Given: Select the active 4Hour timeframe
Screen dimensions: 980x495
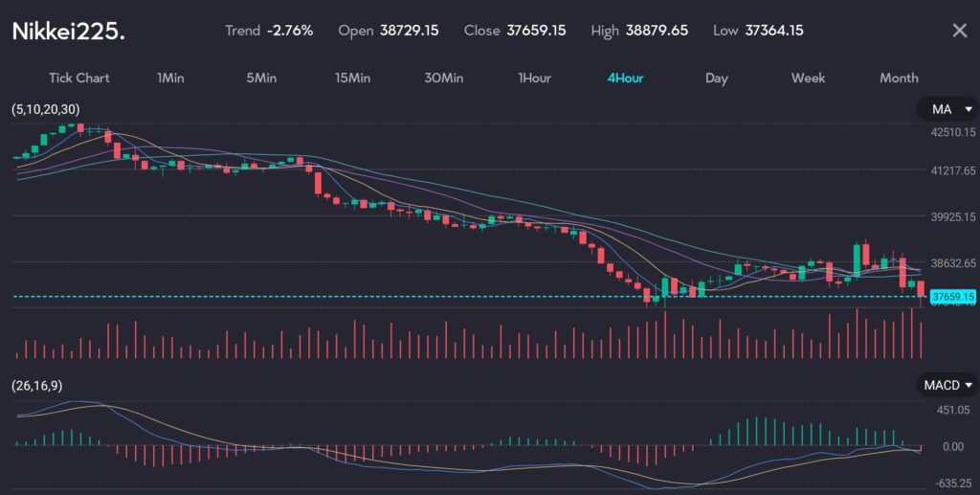Looking at the screenshot, I should 625,78.
